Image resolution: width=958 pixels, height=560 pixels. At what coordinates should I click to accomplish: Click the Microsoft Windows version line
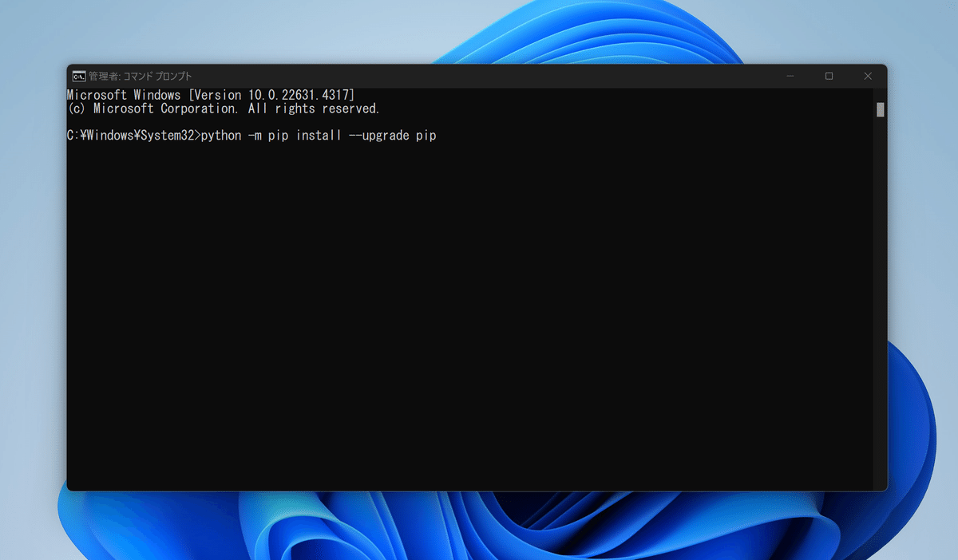211,95
